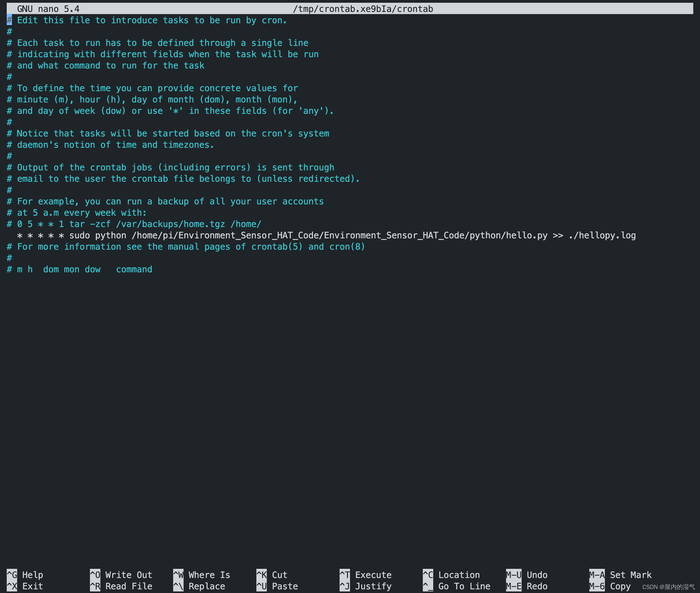700x593 pixels.
Task: Place cursor on 'Edit this file to introduce tasks' line
Action: click(147, 20)
